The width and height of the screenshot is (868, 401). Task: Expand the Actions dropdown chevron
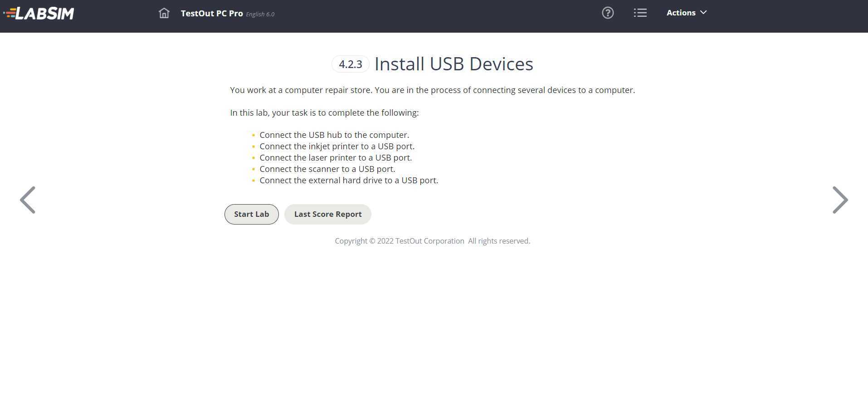(702, 13)
